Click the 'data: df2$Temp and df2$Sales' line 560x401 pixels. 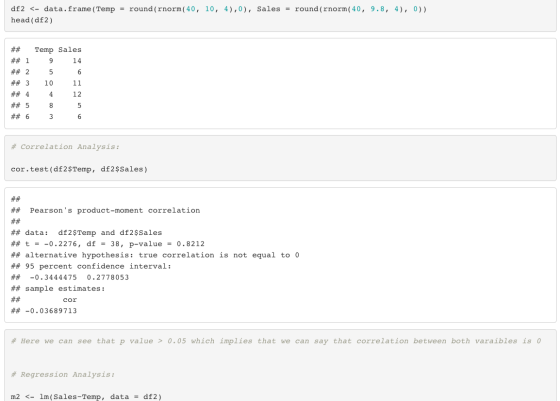86,233
